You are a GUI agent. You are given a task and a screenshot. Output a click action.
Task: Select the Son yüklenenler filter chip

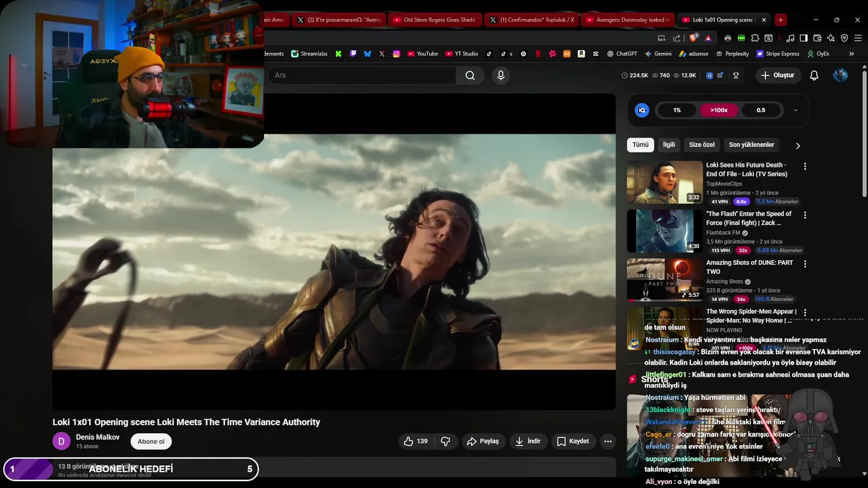coord(751,145)
